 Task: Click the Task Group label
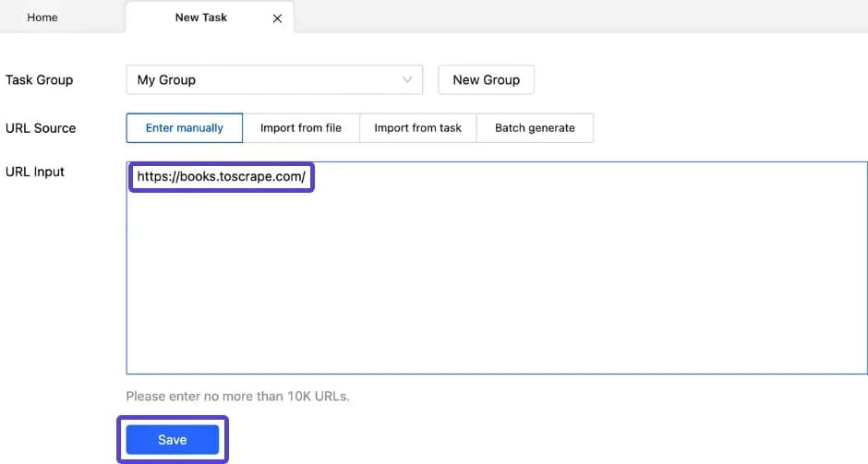pyautogui.click(x=39, y=80)
